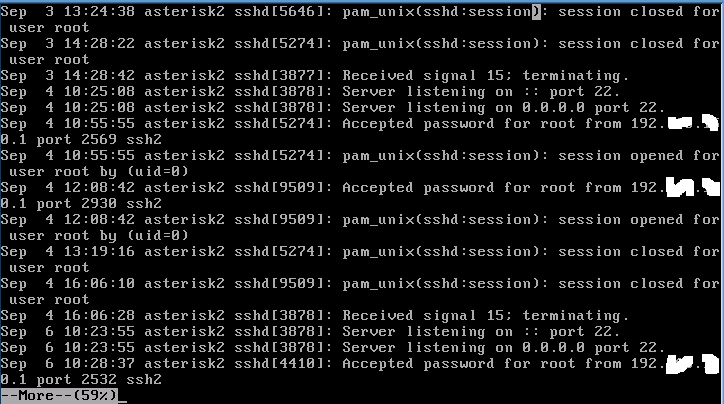Click "Received signal 15" on the Sep 3 line
724x404 pixels.
click(416, 76)
